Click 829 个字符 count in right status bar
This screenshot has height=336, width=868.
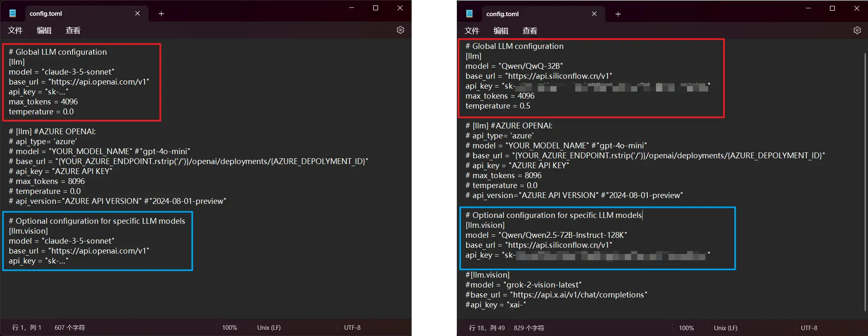tap(529, 328)
